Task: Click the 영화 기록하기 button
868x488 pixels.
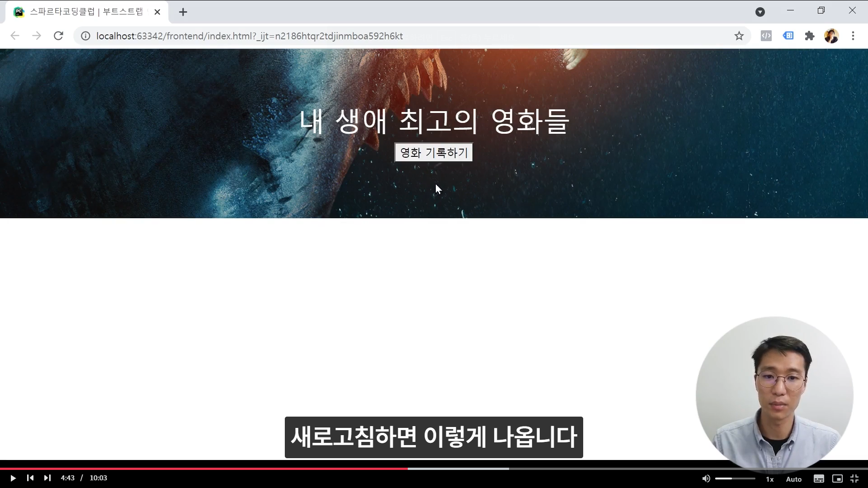Action: (x=434, y=152)
